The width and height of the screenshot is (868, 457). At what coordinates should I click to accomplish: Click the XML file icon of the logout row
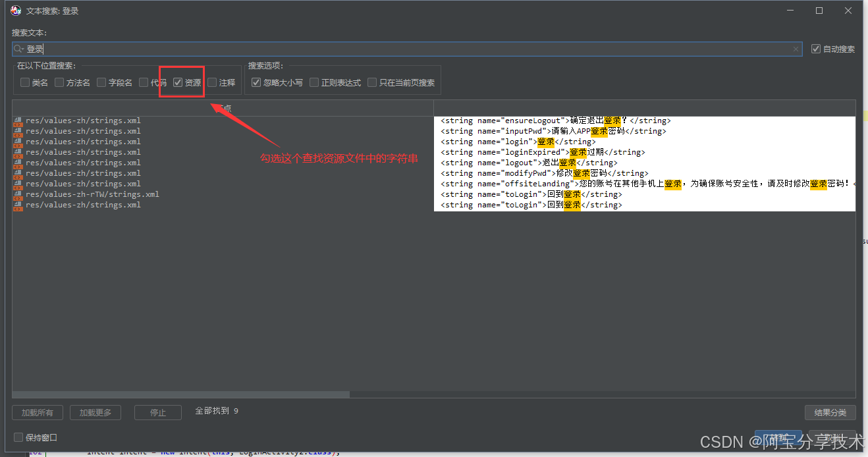18,163
